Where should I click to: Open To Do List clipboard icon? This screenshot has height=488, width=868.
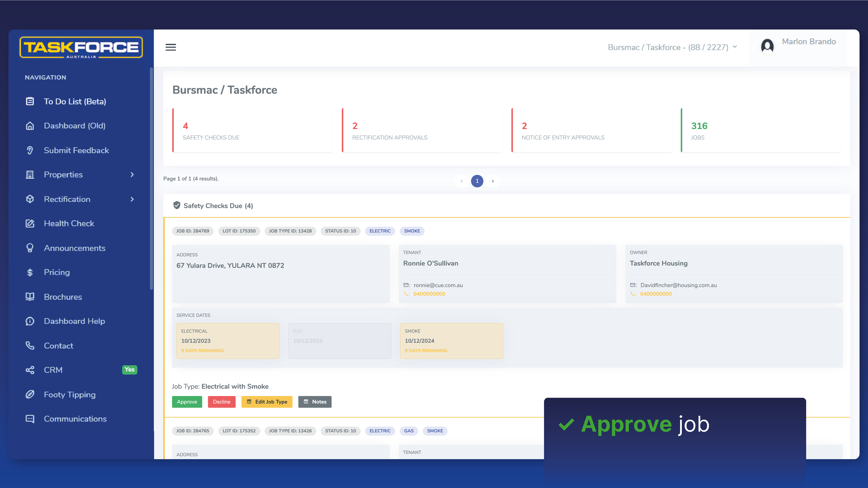(30, 101)
